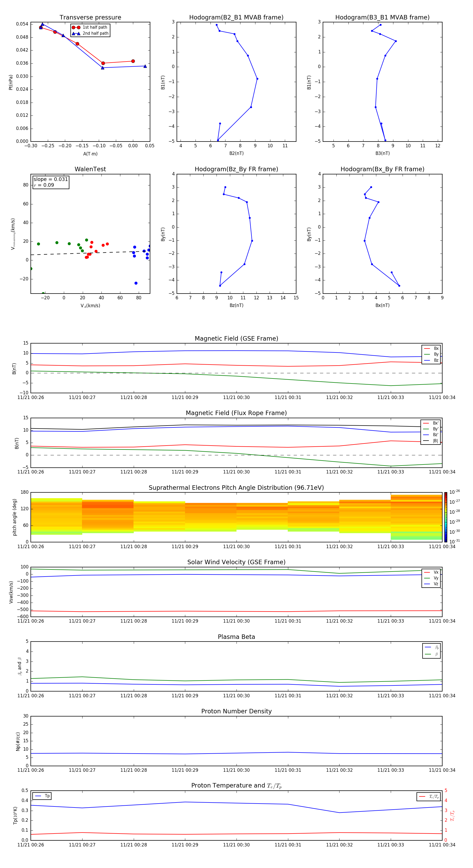Screen dimensions: 473x868
Task: Click the β entry in Plasma Beta legend
Action: coord(431,654)
